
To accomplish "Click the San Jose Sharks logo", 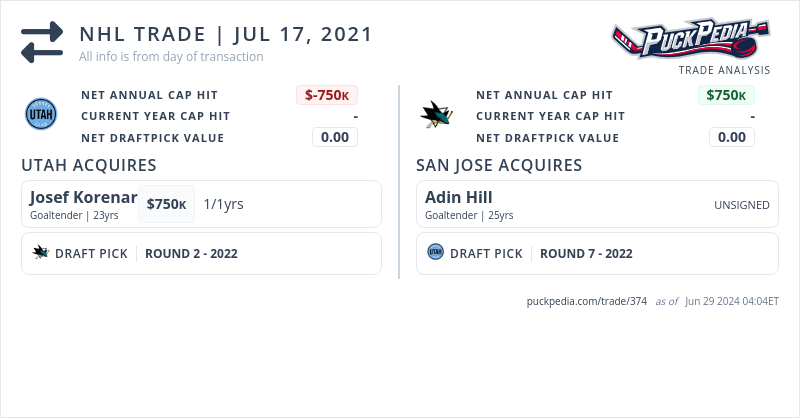I will (436, 115).
